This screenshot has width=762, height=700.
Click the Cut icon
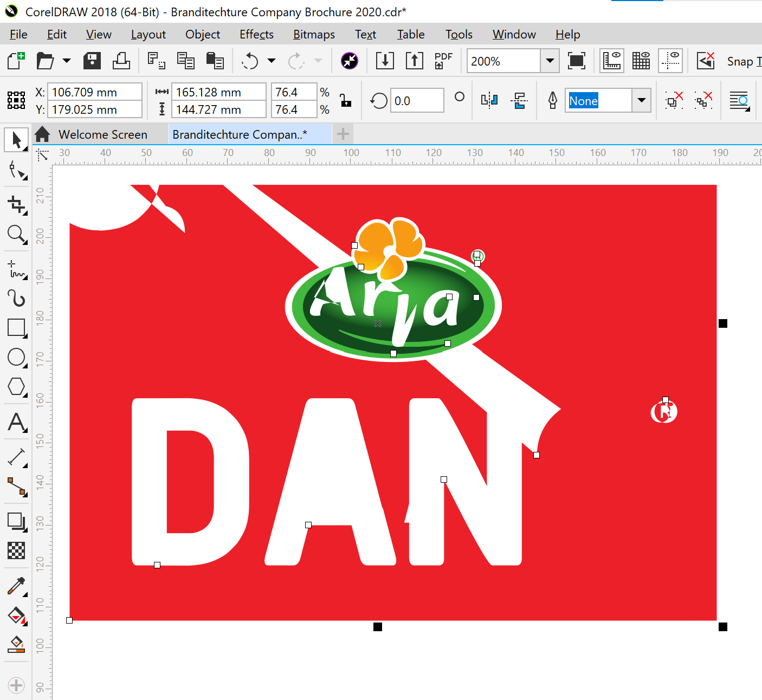pyautogui.click(x=157, y=61)
